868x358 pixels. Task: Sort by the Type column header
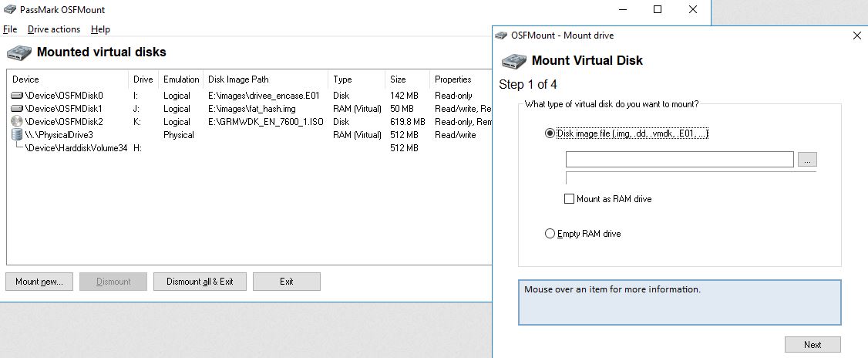pos(356,79)
